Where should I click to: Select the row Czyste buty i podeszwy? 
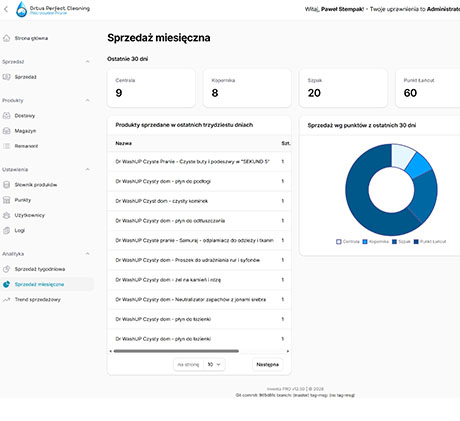click(x=199, y=162)
